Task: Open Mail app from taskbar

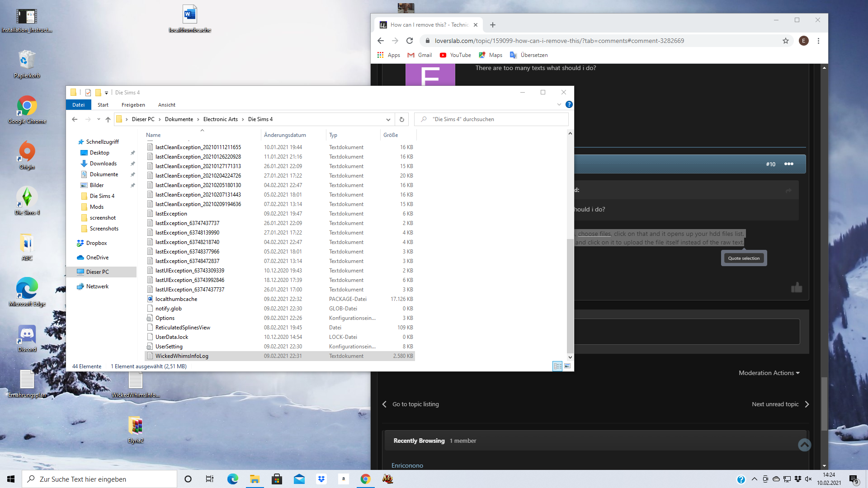Action: [299, 479]
